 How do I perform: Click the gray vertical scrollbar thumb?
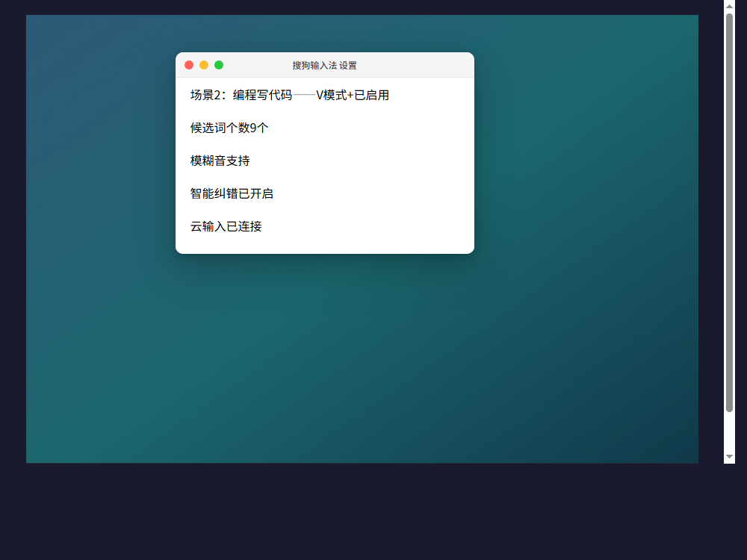(729, 212)
